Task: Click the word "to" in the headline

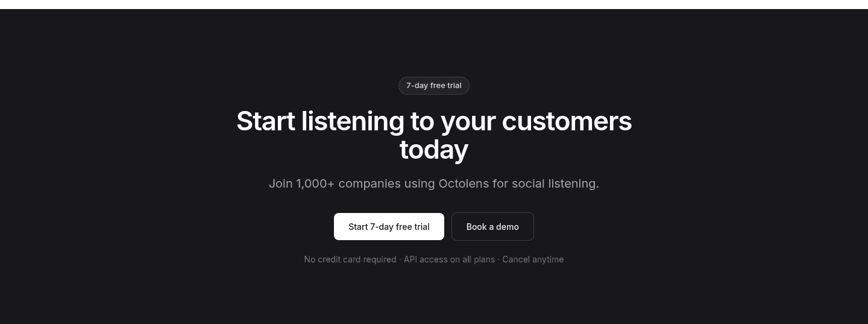Action: click(423, 121)
